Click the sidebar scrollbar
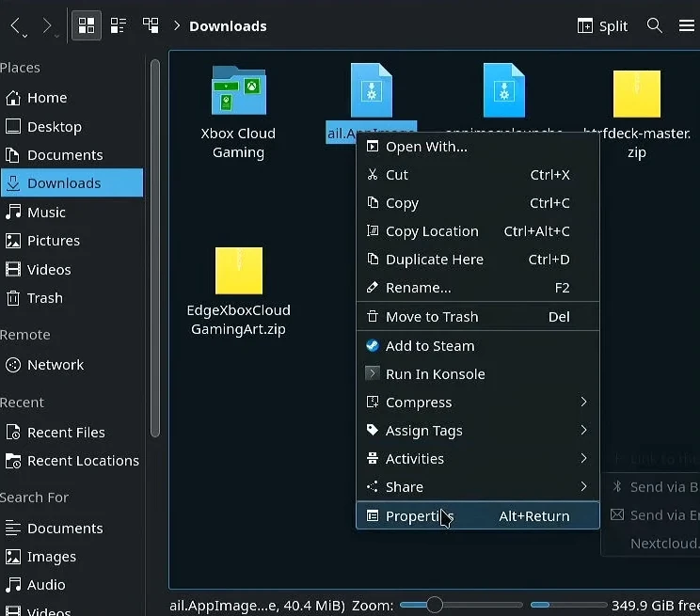 pyautogui.click(x=155, y=247)
